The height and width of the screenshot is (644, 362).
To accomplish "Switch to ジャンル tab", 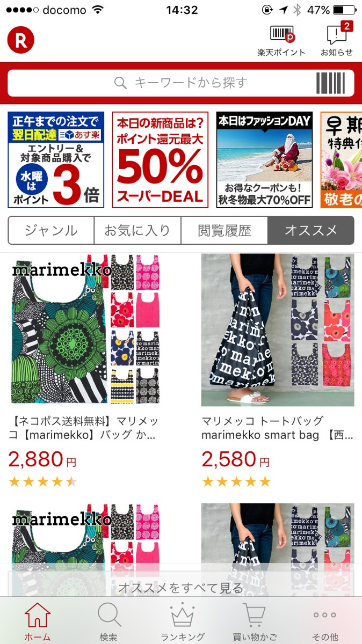I will 51,231.
